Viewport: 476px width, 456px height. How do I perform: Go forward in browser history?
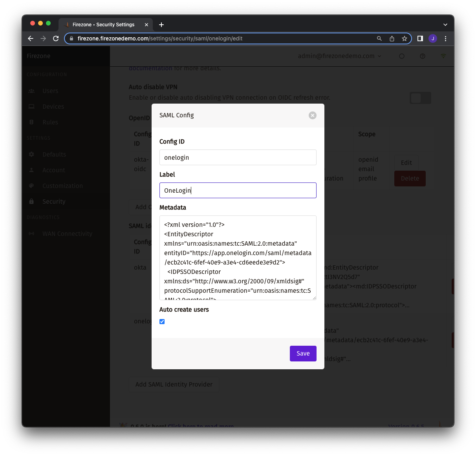pyautogui.click(x=43, y=38)
